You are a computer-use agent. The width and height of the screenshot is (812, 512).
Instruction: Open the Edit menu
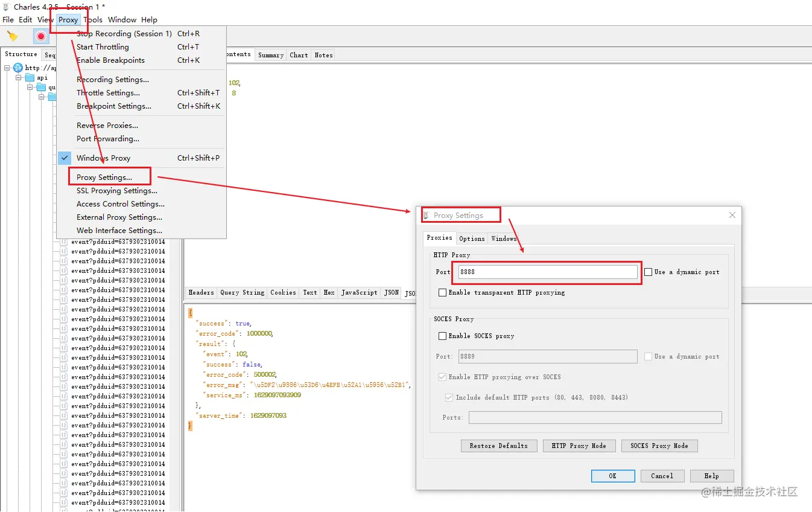[25, 19]
